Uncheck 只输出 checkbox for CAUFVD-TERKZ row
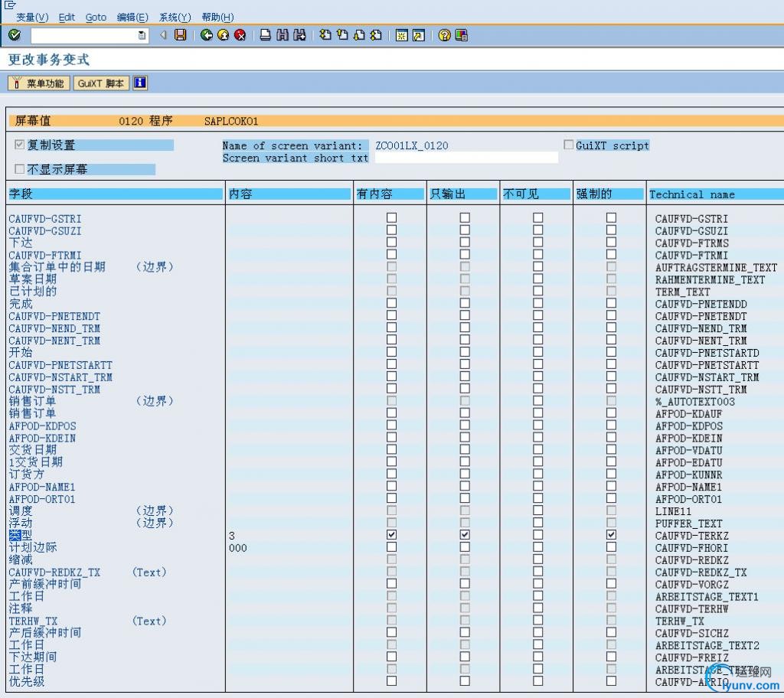The image size is (784, 698). (465, 534)
